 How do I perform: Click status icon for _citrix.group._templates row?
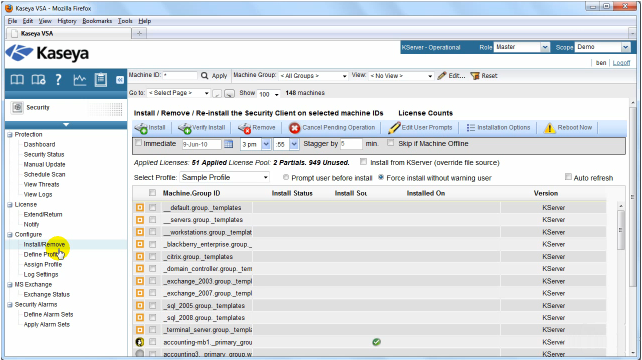[140, 256]
